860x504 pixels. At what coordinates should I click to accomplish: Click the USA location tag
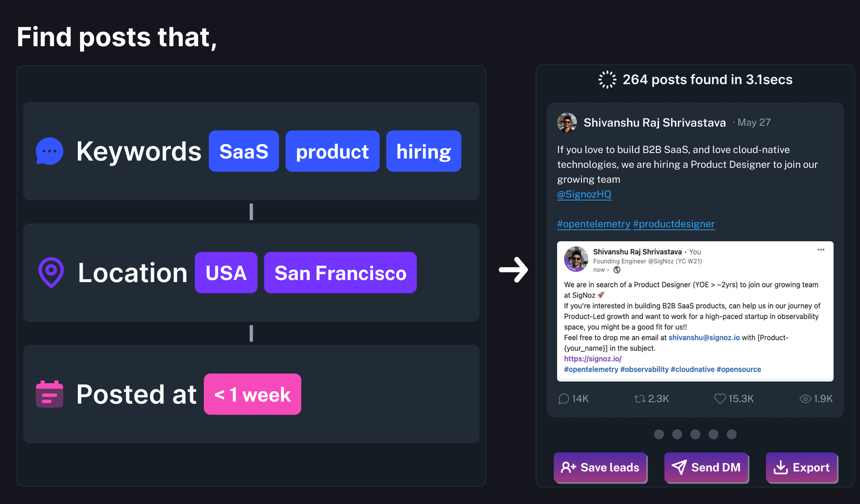pos(226,273)
